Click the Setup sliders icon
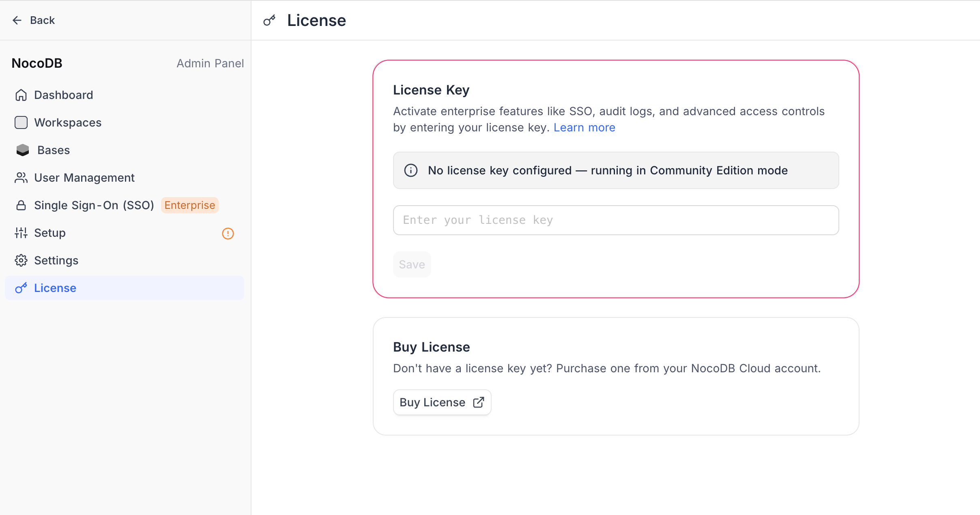This screenshot has height=515, width=980. point(21,233)
